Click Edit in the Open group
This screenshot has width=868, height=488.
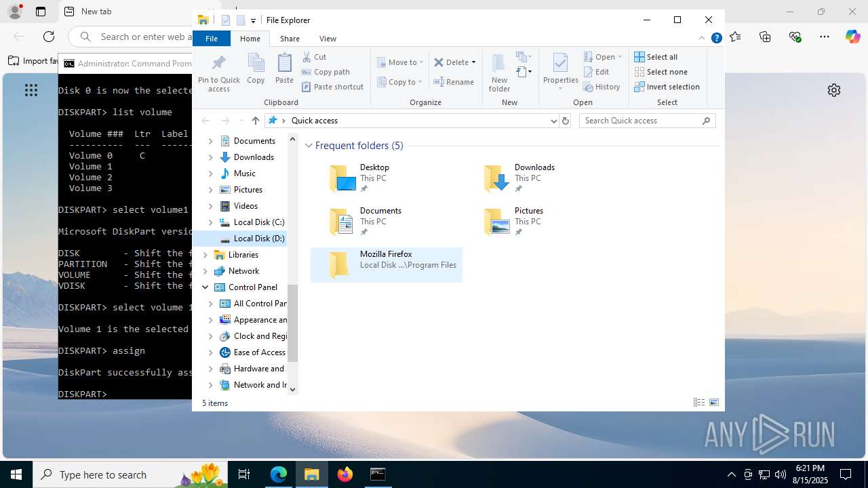coord(596,72)
